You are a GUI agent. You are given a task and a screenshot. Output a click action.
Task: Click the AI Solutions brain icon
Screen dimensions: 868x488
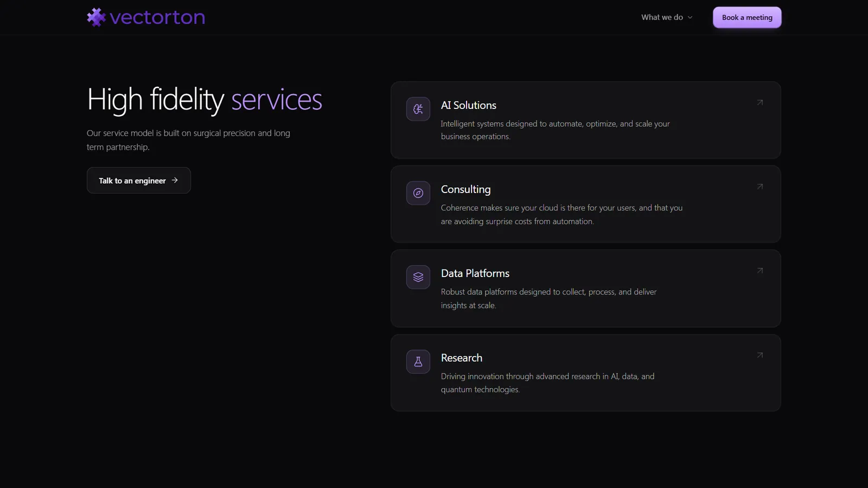[x=418, y=109]
